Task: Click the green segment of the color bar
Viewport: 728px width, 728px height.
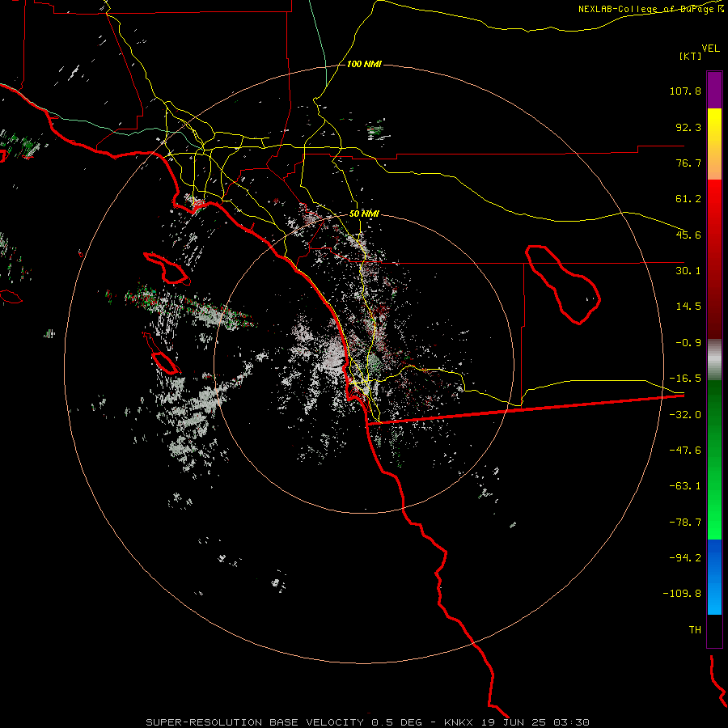Action: pyautogui.click(x=714, y=459)
